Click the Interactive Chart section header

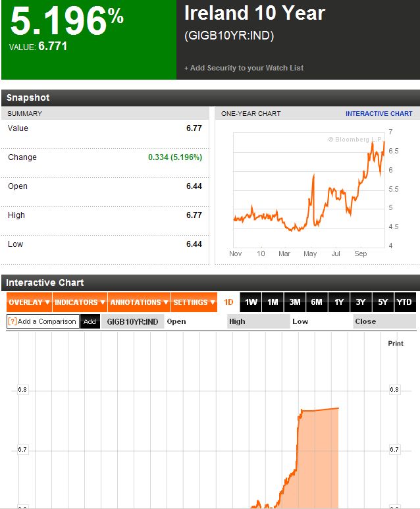[211, 282]
